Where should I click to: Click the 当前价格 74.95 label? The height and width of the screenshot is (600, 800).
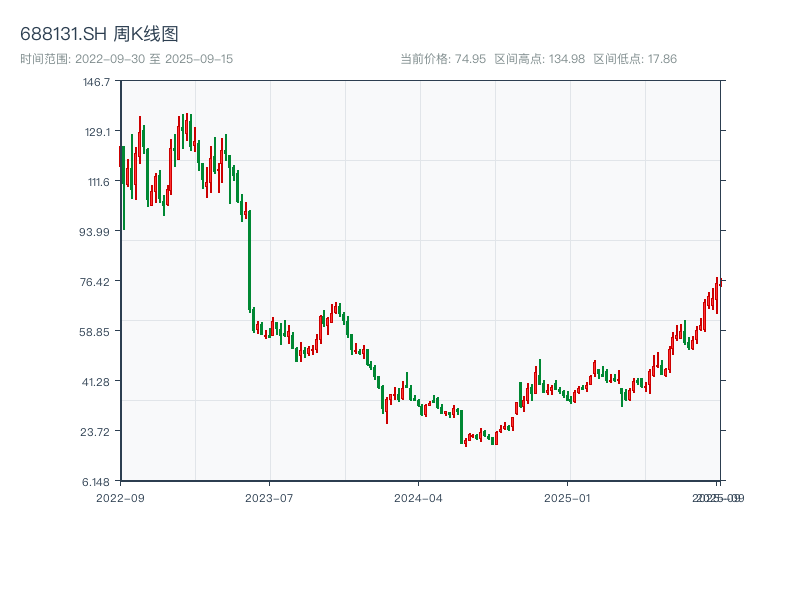(443, 59)
